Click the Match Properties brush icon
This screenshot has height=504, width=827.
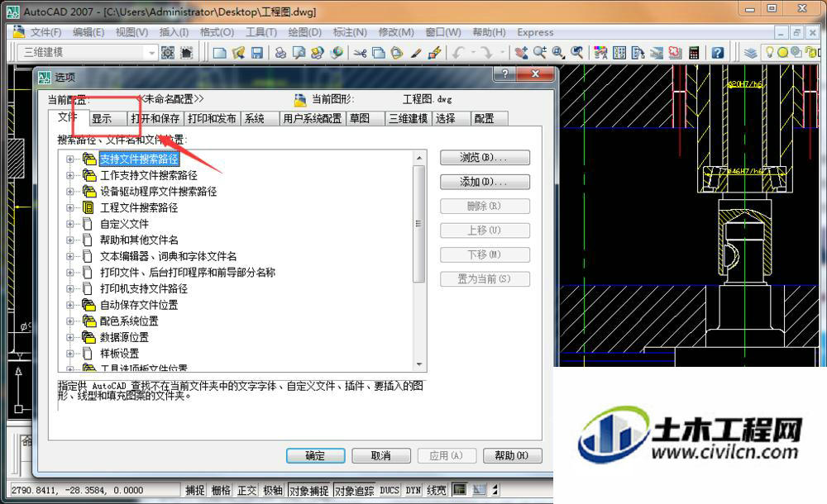pos(416,52)
